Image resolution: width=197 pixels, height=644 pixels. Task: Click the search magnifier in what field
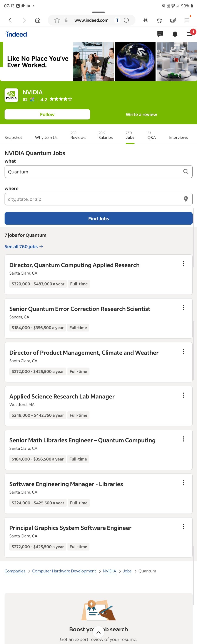pos(186,172)
